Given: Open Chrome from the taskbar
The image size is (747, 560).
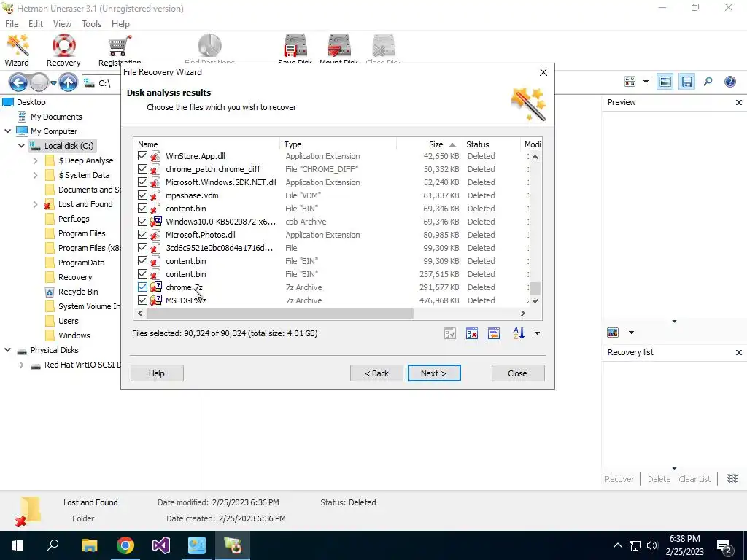Looking at the screenshot, I should tap(125, 545).
